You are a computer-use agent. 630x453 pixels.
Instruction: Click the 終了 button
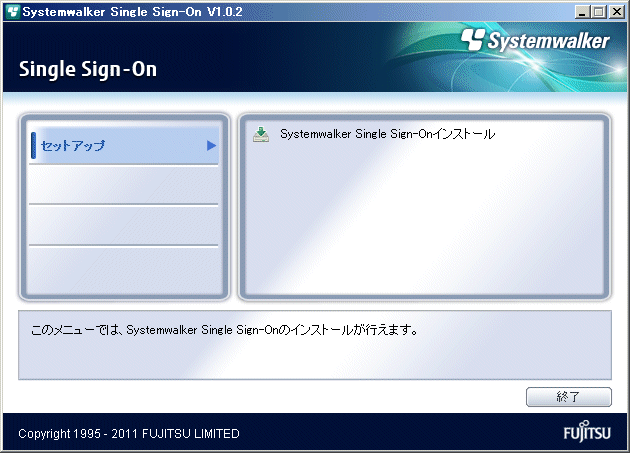point(569,397)
